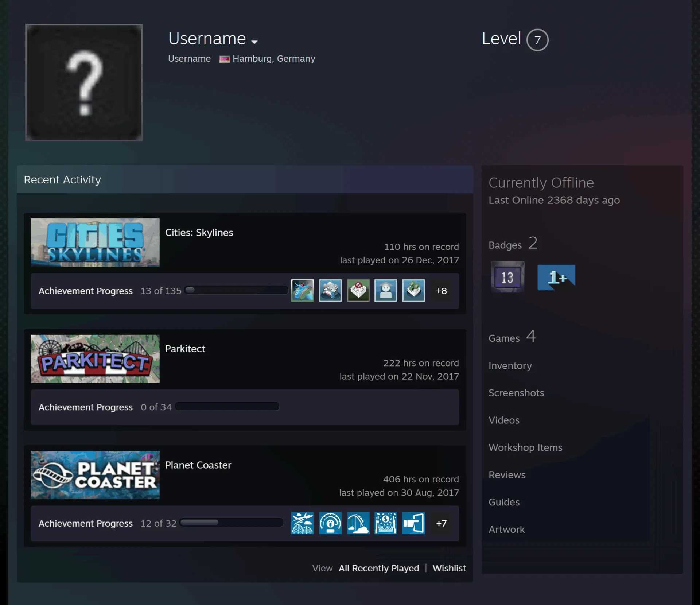Image resolution: width=700 pixels, height=605 pixels.
Task: Click the Planet Coaster title link
Action: pyautogui.click(x=198, y=465)
